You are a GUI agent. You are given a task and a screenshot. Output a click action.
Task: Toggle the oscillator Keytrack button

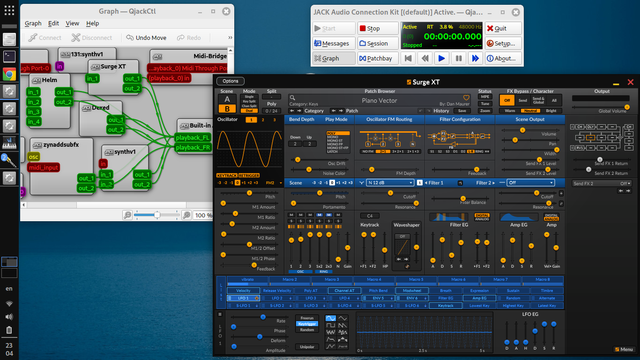point(227,176)
